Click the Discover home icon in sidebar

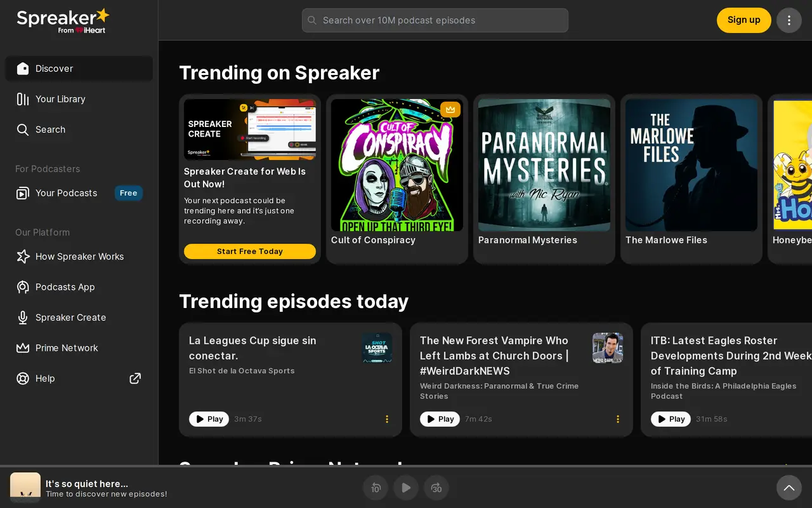[x=23, y=69]
